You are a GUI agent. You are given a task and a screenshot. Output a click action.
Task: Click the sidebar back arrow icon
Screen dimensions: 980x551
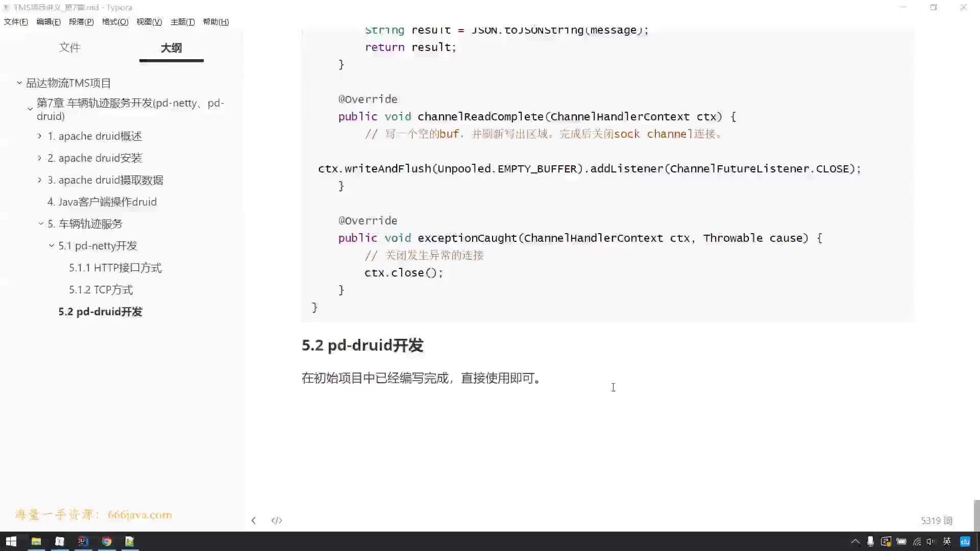pos(253,520)
